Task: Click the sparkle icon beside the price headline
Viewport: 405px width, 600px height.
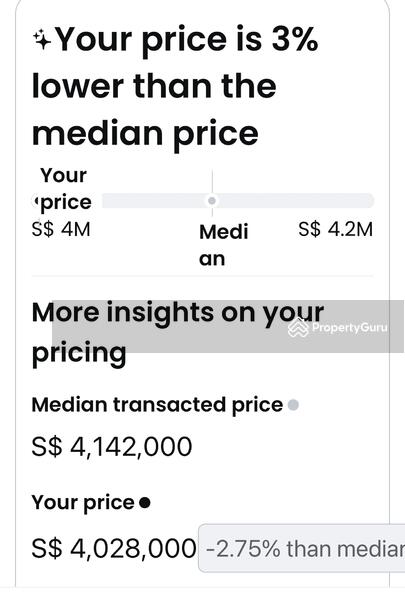Action: click(x=42, y=40)
